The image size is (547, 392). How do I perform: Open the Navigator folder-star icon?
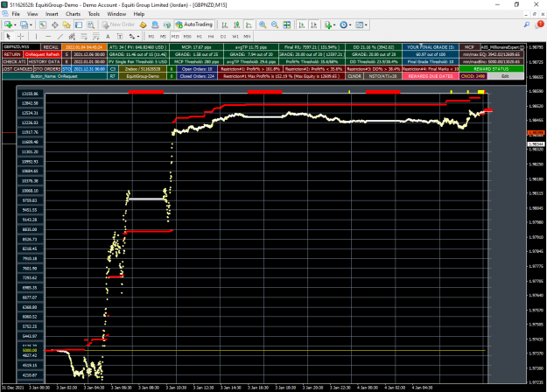(x=67, y=24)
